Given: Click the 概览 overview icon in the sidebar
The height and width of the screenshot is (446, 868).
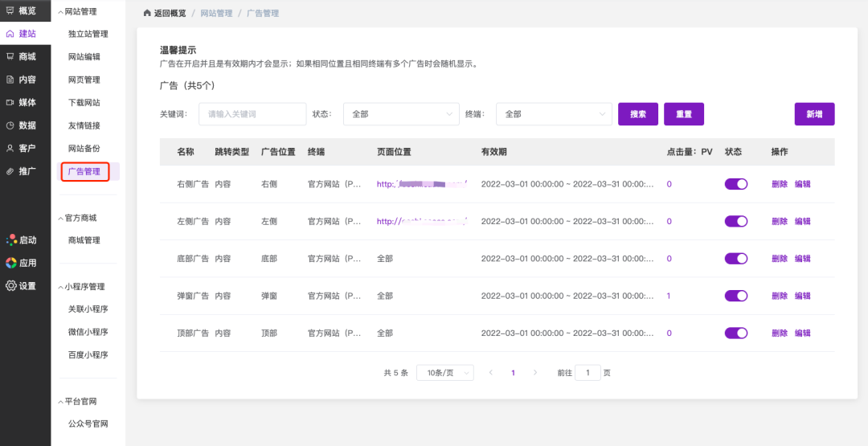Looking at the screenshot, I should click(10, 11).
